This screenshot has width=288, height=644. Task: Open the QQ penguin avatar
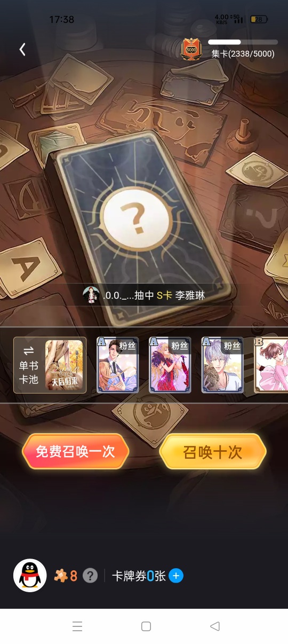pyautogui.click(x=30, y=575)
